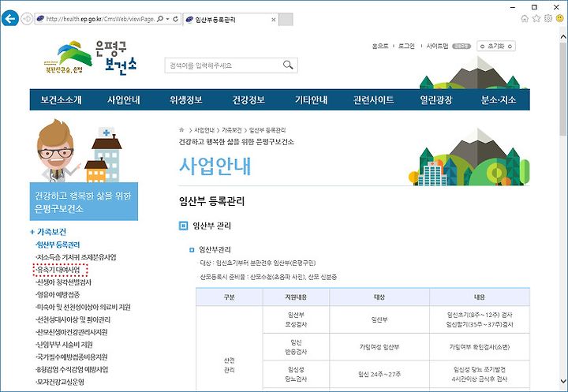This screenshot has height=392, width=568.
Task: Click the site search magnifier button
Action: click(288, 65)
